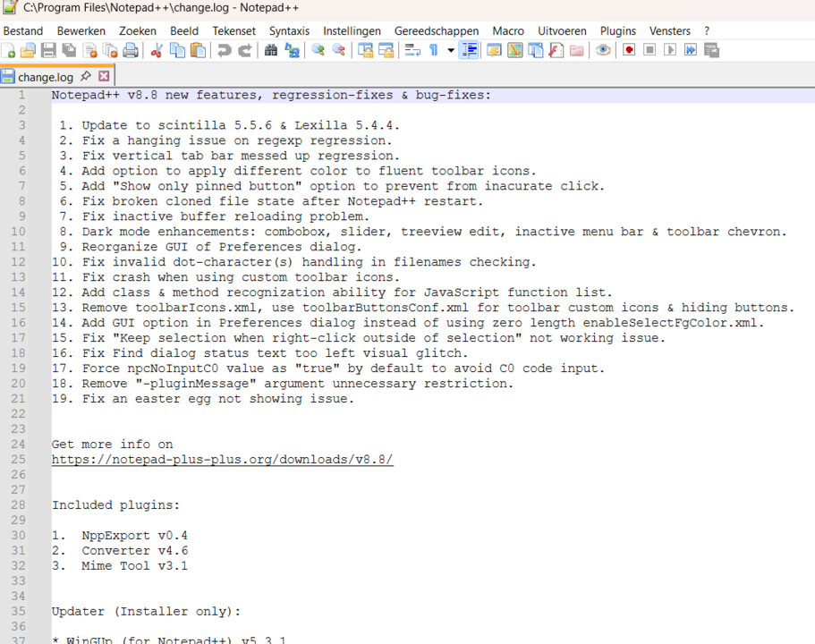Toggle word wrap toolbar icon
Image resolution: width=815 pixels, height=644 pixels.
(412, 50)
